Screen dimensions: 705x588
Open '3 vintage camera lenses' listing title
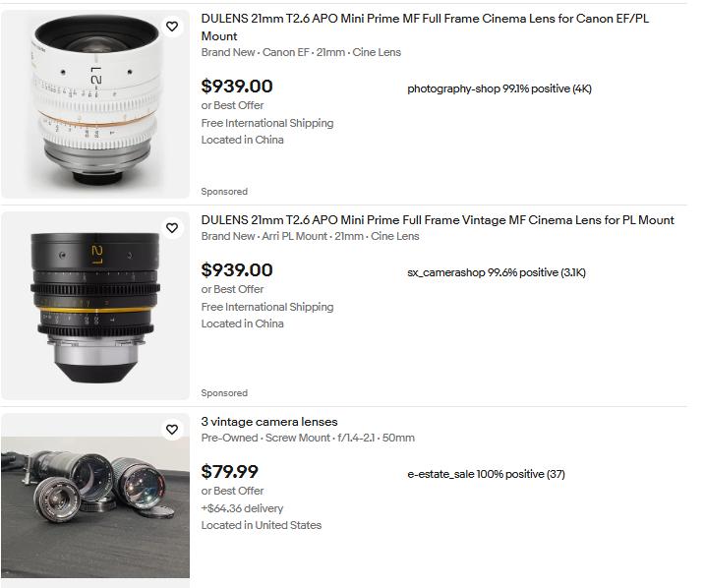pos(269,422)
